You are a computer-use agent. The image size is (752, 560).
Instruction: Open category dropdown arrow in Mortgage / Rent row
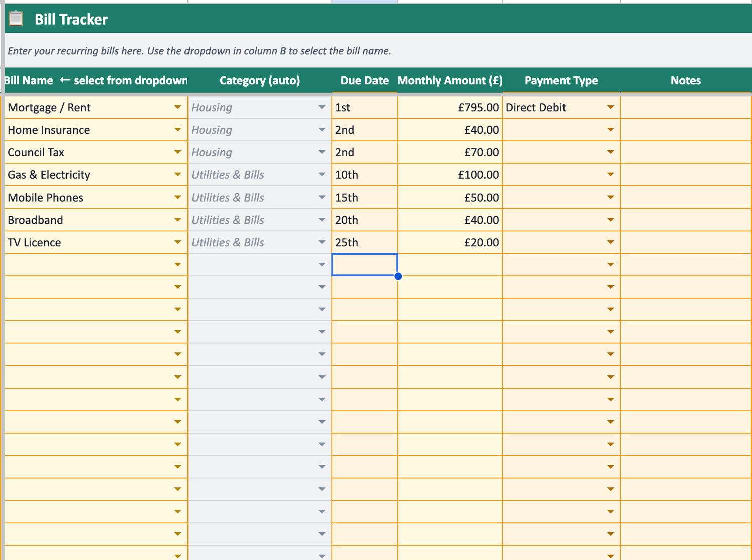pos(322,107)
